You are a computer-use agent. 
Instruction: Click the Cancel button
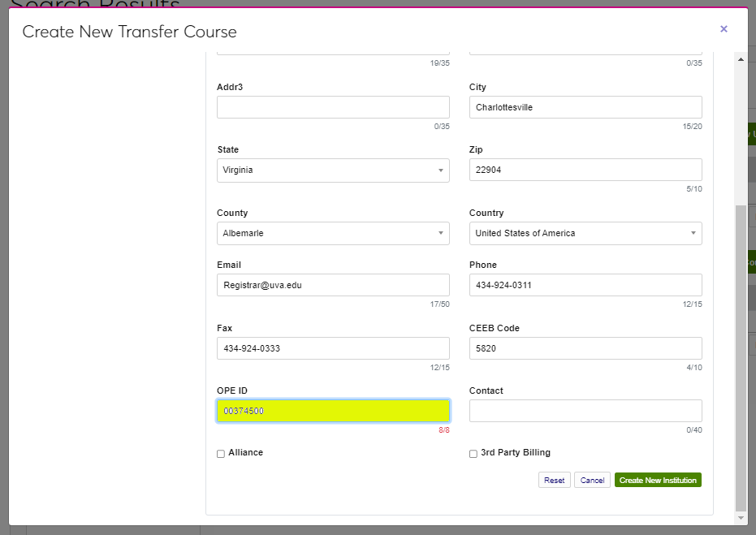pos(592,480)
